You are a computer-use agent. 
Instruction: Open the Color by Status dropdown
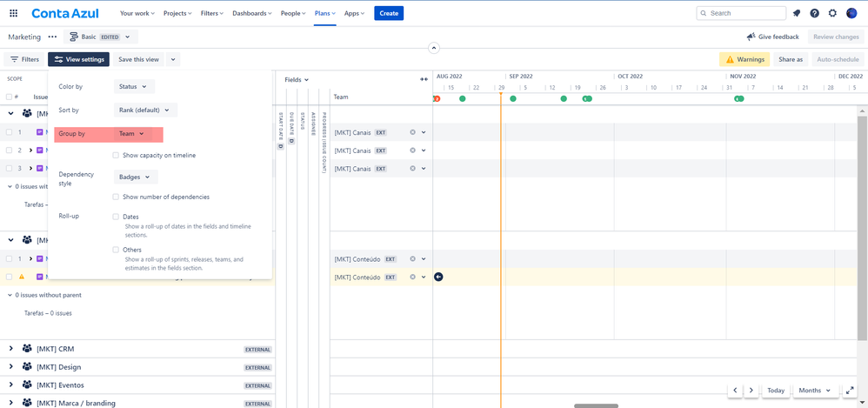point(134,86)
